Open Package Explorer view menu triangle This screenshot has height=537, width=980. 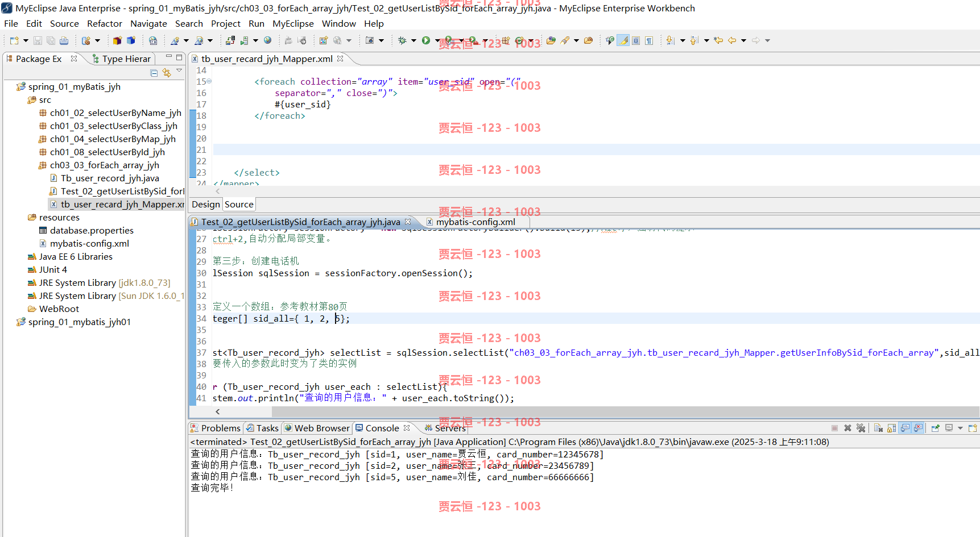coord(179,71)
